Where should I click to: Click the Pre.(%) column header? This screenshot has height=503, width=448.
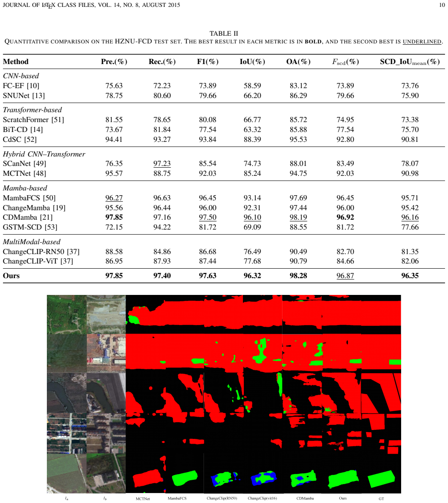pos(114,61)
